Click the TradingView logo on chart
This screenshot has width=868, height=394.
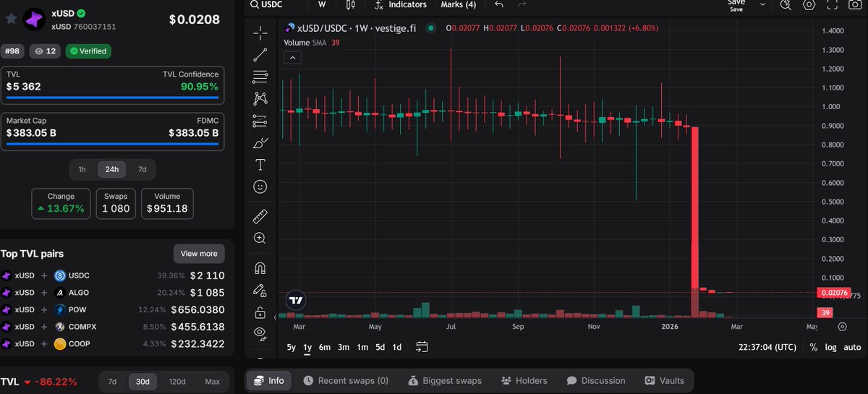click(295, 300)
